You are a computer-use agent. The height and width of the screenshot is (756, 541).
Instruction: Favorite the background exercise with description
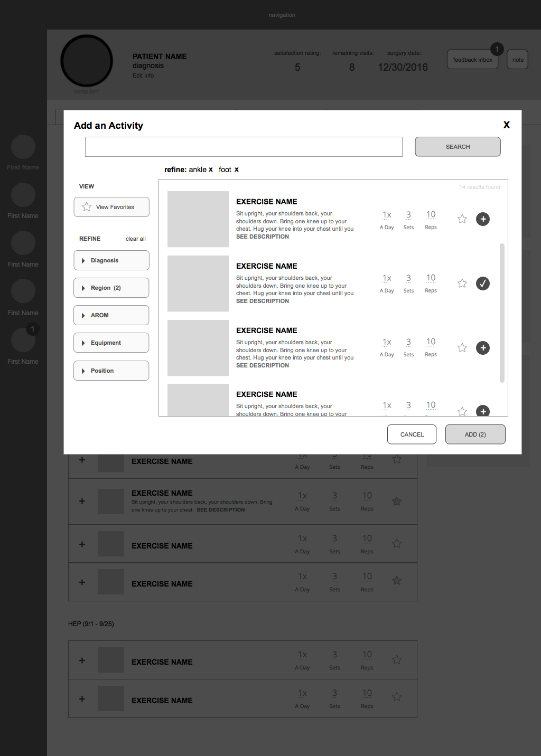coord(397,501)
